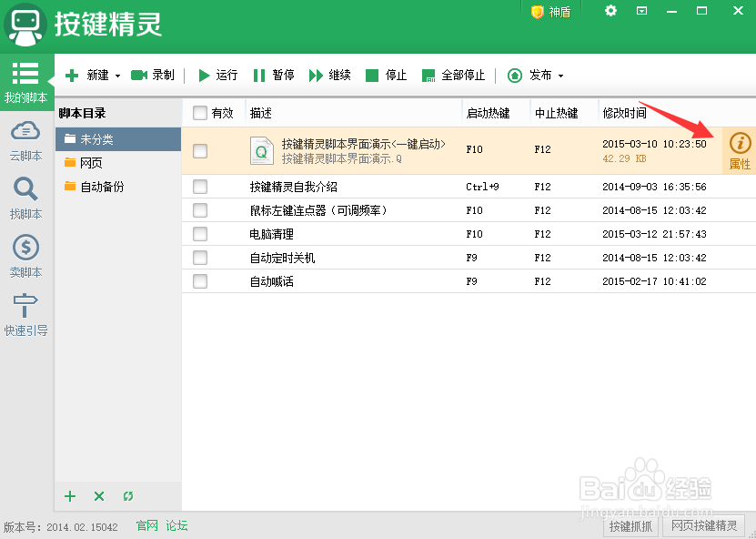The image size is (756, 539).
Task: Click the 发布 publish button
Action: tap(529, 76)
